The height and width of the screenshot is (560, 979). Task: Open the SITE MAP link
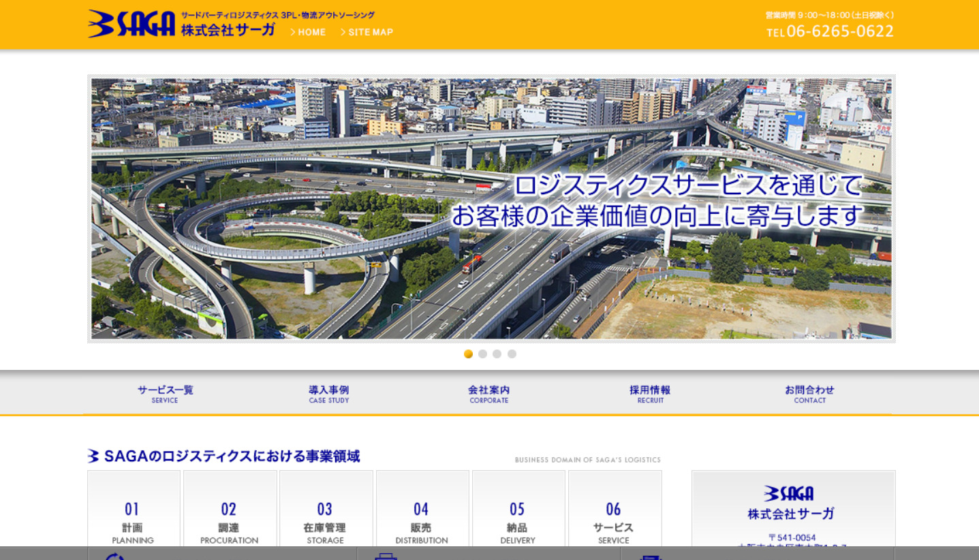click(x=367, y=32)
